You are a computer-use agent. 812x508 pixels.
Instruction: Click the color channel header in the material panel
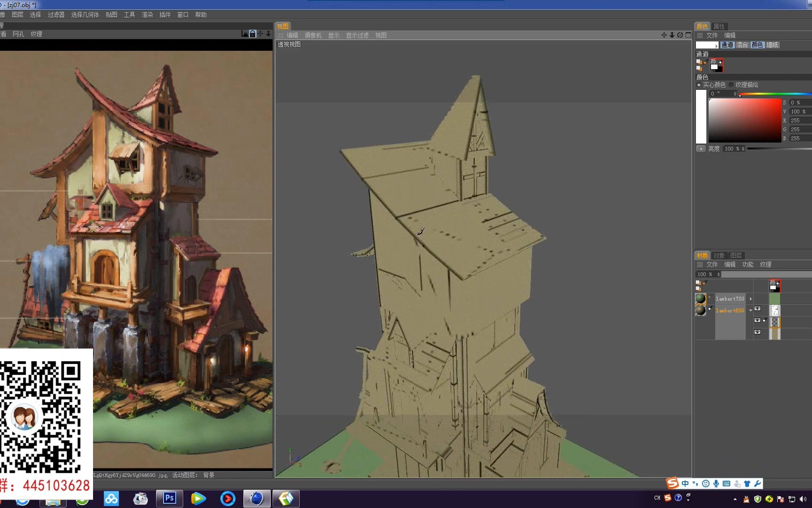pos(774,286)
